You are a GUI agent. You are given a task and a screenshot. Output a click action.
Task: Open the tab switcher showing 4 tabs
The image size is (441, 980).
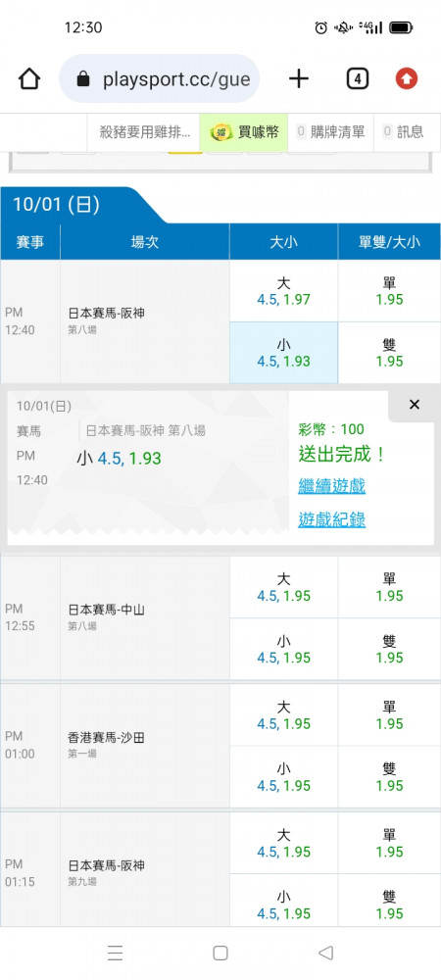357,78
